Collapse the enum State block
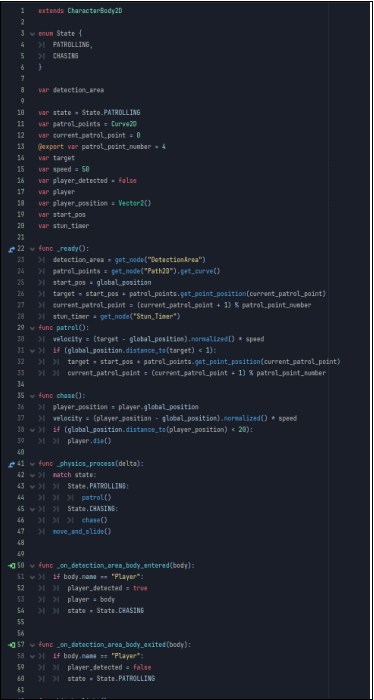Image resolution: width=374 pixels, height=700 pixels. pos(32,33)
